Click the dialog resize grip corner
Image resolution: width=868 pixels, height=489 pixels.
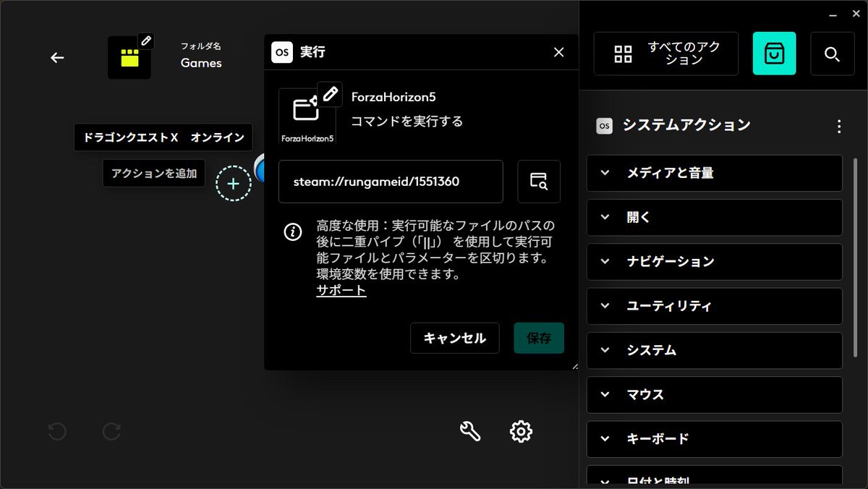coord(574,366)
